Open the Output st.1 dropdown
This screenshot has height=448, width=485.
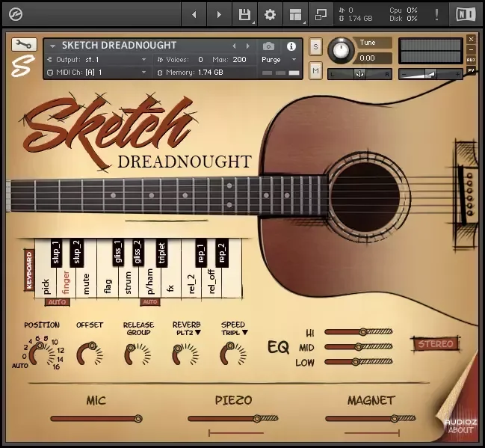coord(97,59)
